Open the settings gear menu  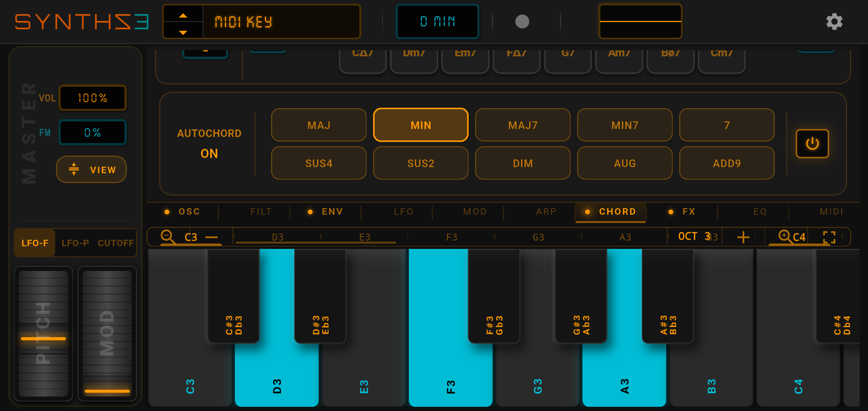[x=834, y=22]
